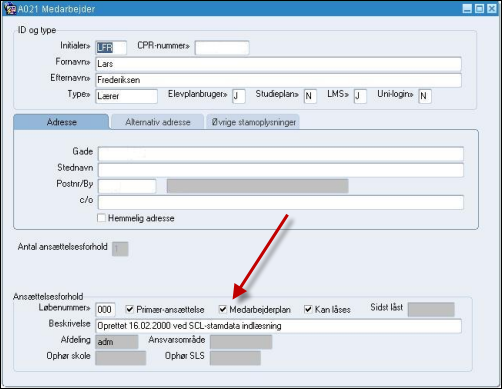Click the Beskrivelse text field

click(278, 326)
